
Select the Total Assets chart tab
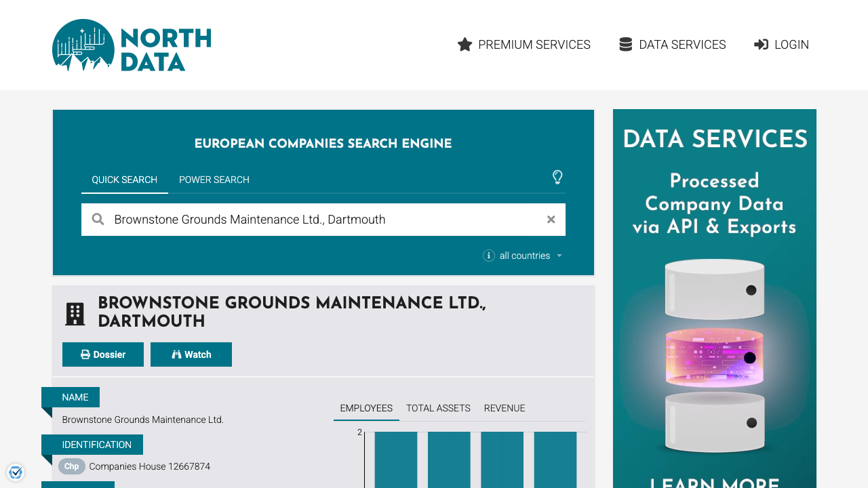438,408
